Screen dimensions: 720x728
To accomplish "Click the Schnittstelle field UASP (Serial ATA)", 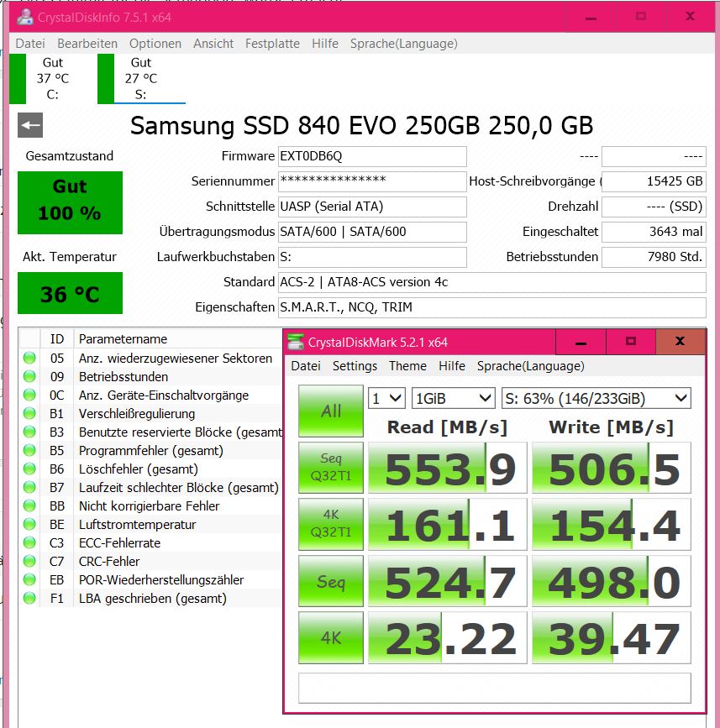I will [372, 207].
